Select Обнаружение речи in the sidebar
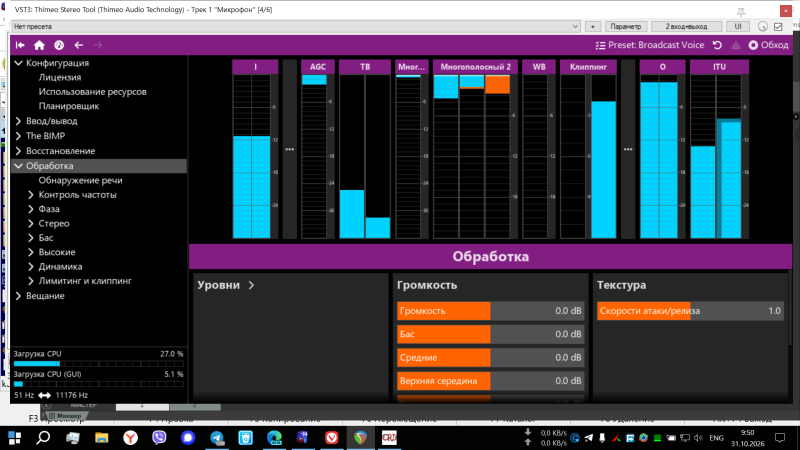Image resolution: width=800 pixels, height=450 pixels. pos(81,180)
